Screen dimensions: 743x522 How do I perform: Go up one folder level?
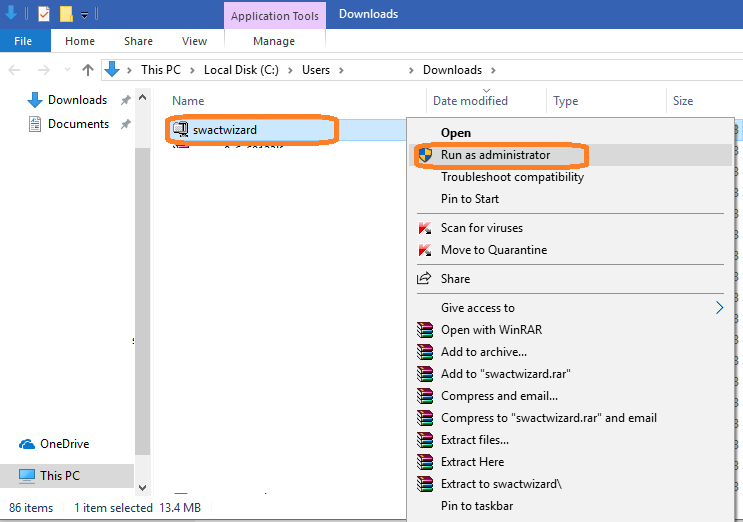[x=88, y=70]
